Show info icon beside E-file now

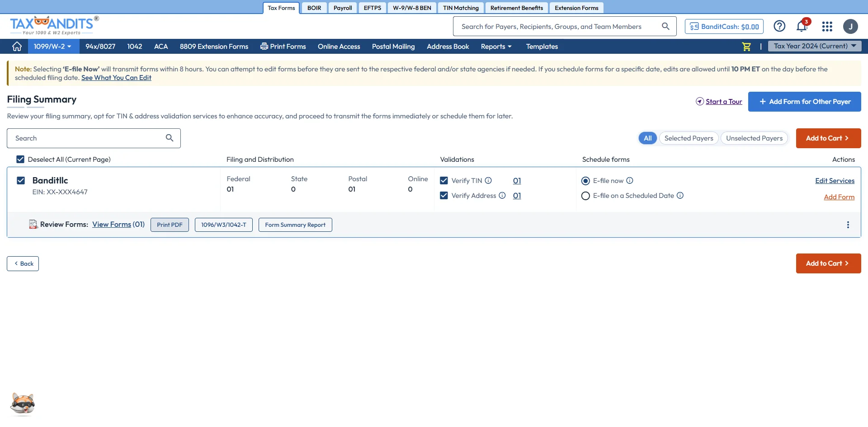tap(630, 180)
